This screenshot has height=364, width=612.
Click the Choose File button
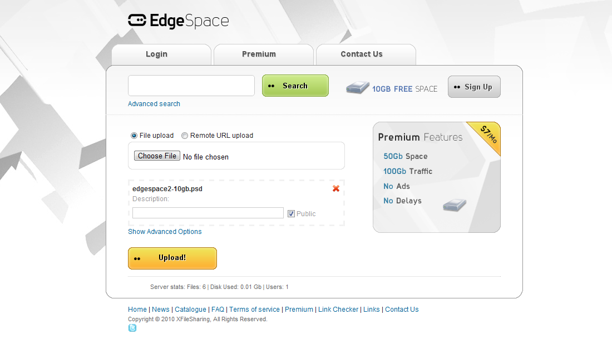pos(157,156)
